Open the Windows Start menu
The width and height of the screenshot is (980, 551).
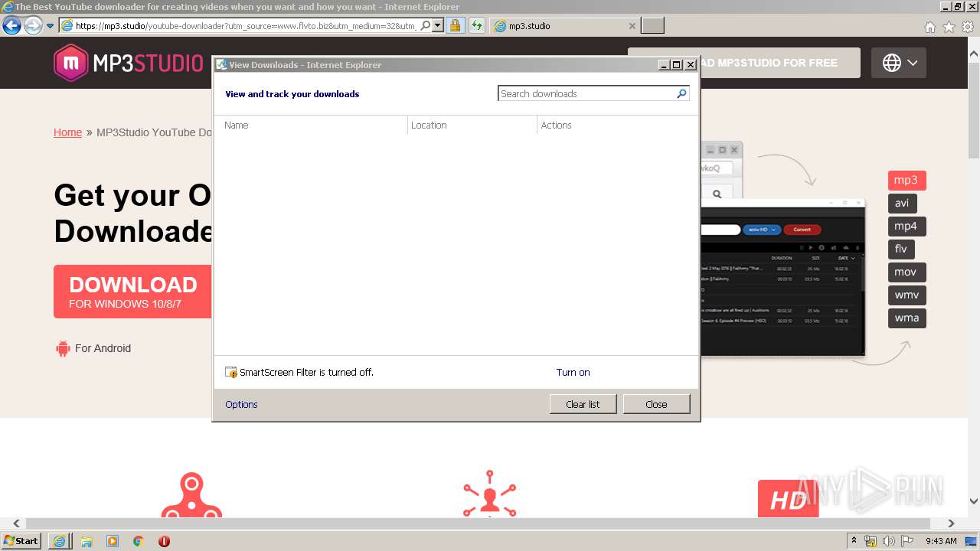point(21,540)
